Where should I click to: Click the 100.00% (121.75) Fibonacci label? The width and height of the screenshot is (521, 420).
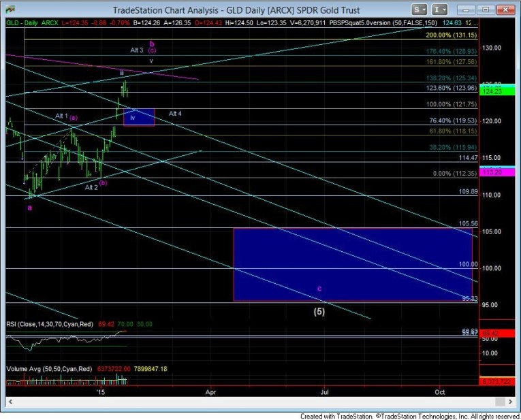(x=452, y=104)
